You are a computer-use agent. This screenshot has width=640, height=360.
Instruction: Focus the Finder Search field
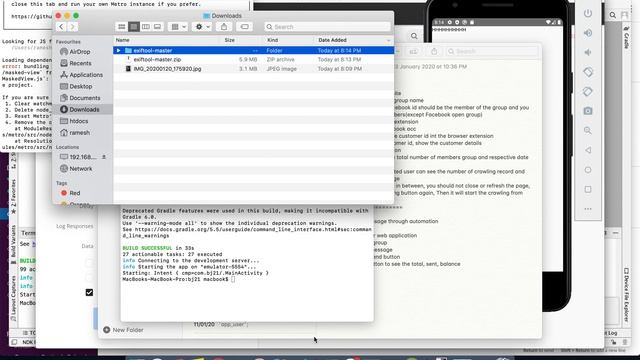point(327,27)
